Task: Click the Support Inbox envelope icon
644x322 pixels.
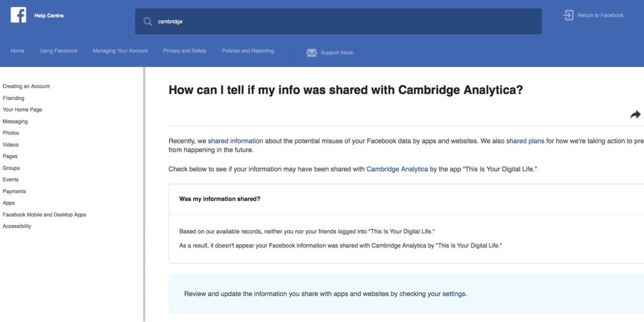Action: coord(311,53)
